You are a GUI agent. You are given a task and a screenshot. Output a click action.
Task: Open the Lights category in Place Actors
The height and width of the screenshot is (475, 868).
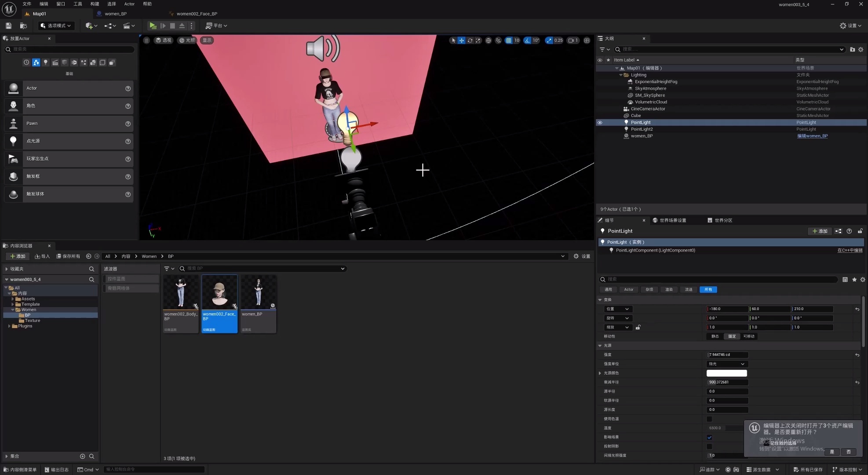(x=45, y=62)
